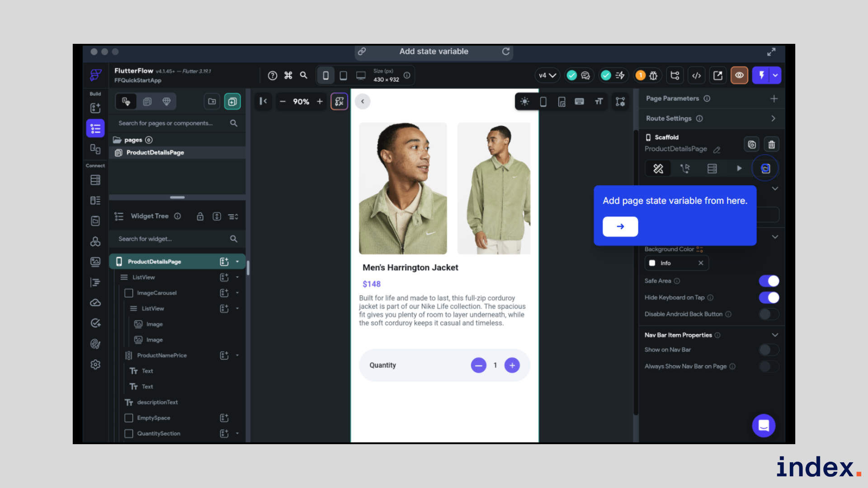Collapse the Nav Bar Item Properties section
This screenshot has height=488, width=868.
tap(775, 335)
